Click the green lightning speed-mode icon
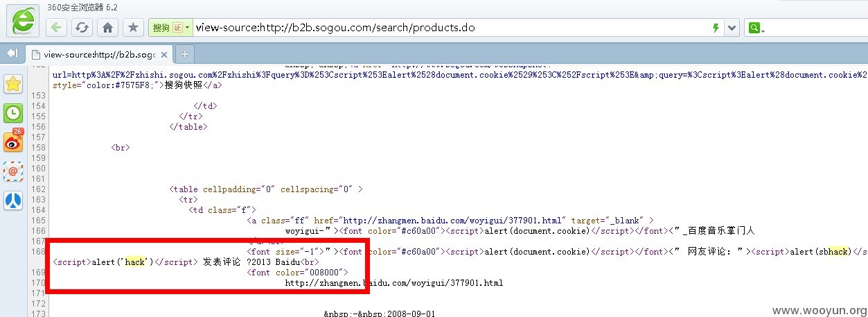The image size is (868, 317). point(716,28)
